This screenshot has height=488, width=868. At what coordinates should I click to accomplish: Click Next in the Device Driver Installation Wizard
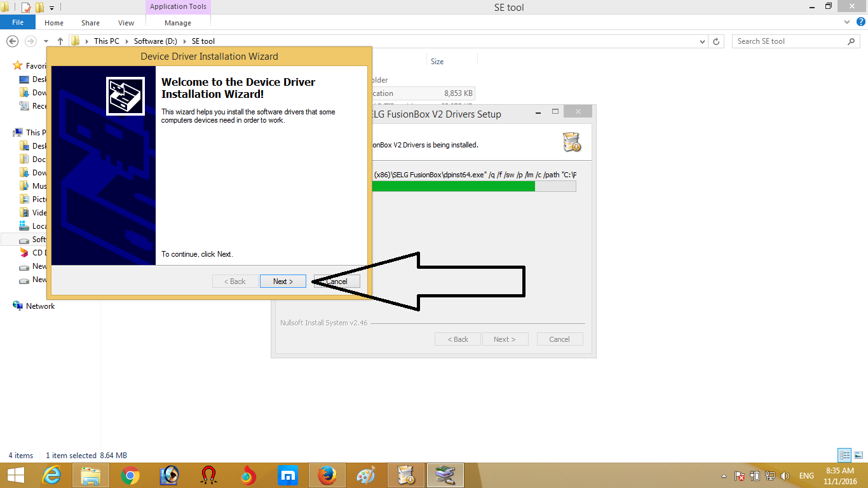click(x=283, y=281)
